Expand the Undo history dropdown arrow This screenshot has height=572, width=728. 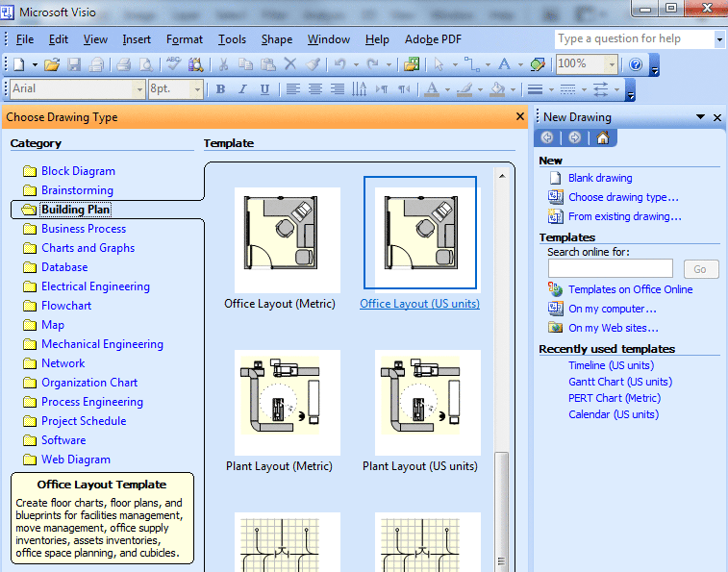356,64
